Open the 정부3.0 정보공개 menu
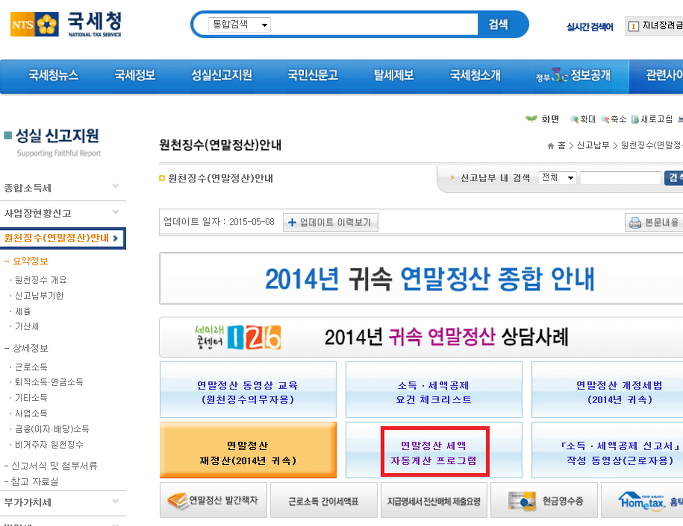The image size is (683, 526). click(573, 75)
